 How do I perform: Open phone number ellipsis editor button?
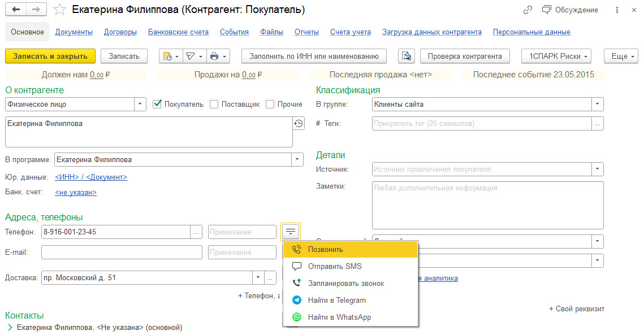click(196, 232)
